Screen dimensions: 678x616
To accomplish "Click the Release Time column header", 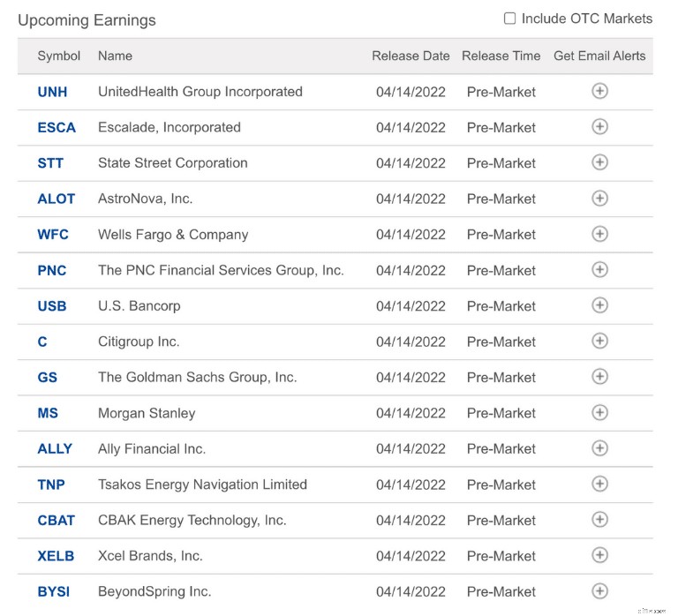I will click(x=501, y=56).
